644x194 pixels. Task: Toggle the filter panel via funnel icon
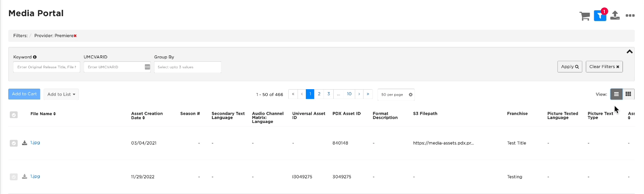point(600,16)
